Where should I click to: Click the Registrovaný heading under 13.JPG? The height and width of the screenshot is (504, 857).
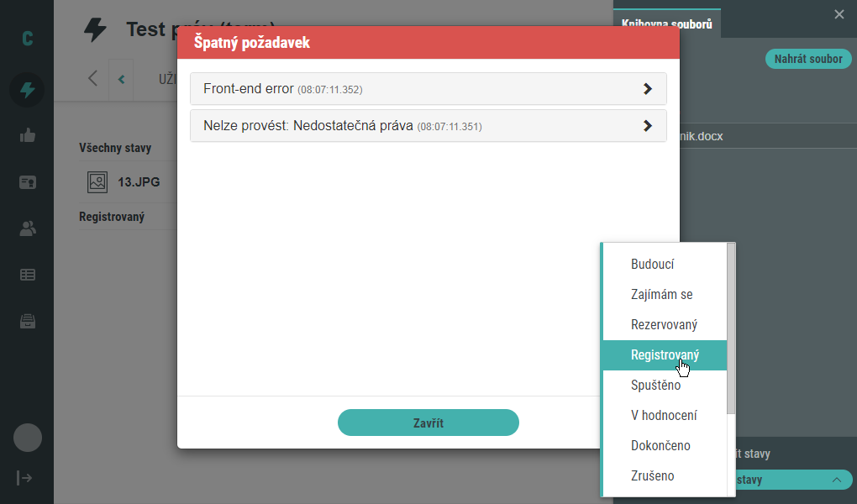pos(112,217)
